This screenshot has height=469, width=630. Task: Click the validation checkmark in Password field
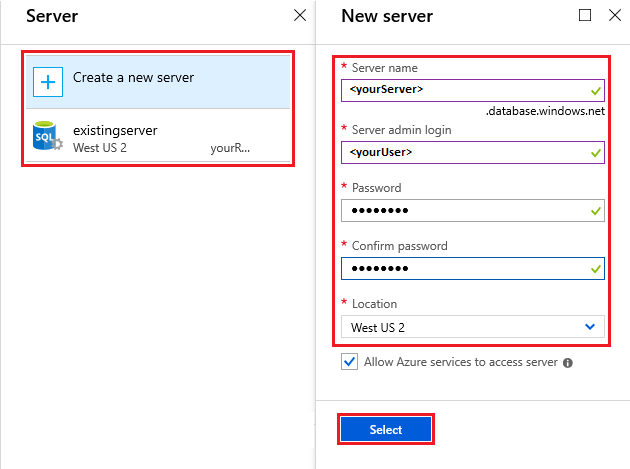(596, 211)
